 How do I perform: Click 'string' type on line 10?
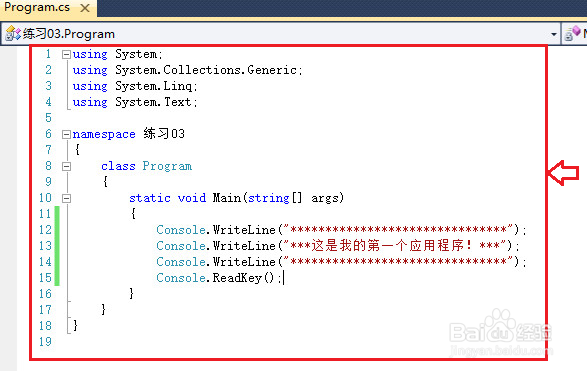(x=268, y=198)
